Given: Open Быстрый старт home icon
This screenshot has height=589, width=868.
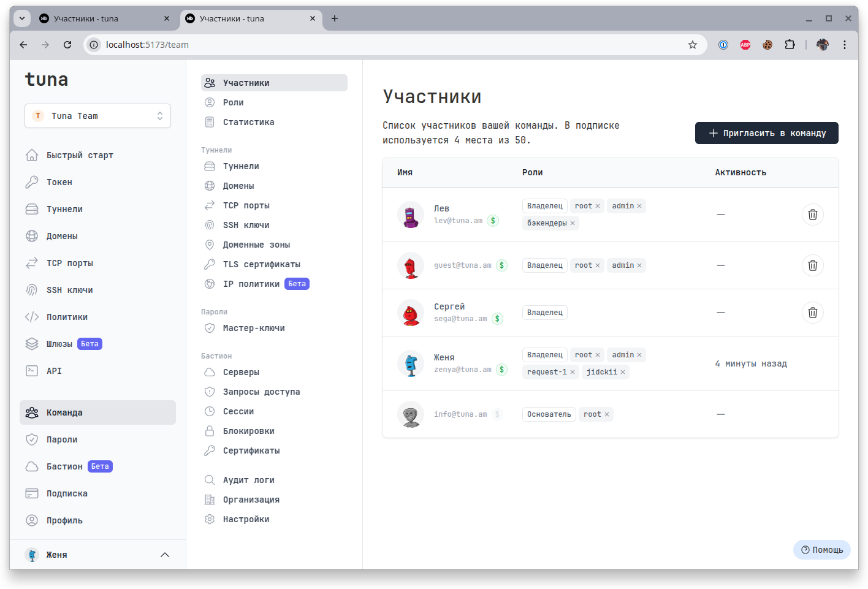Looking at the screenshot, I should point(32,155).
